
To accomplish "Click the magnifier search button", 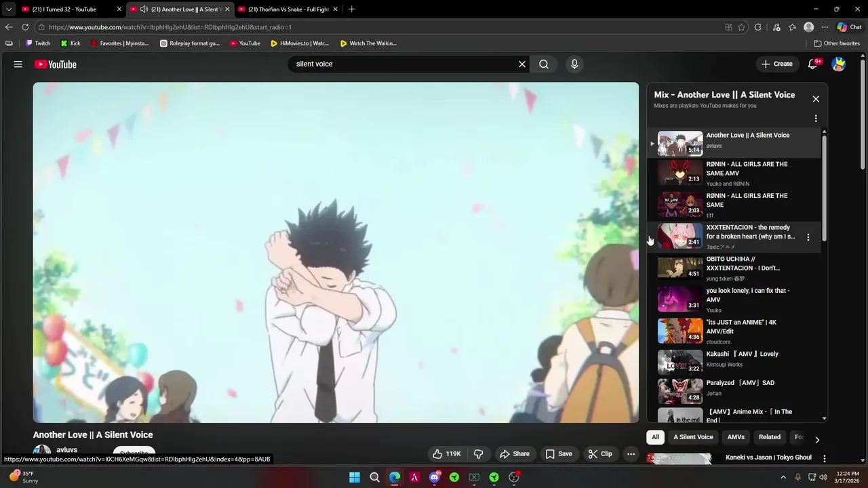I will point(544,64).
